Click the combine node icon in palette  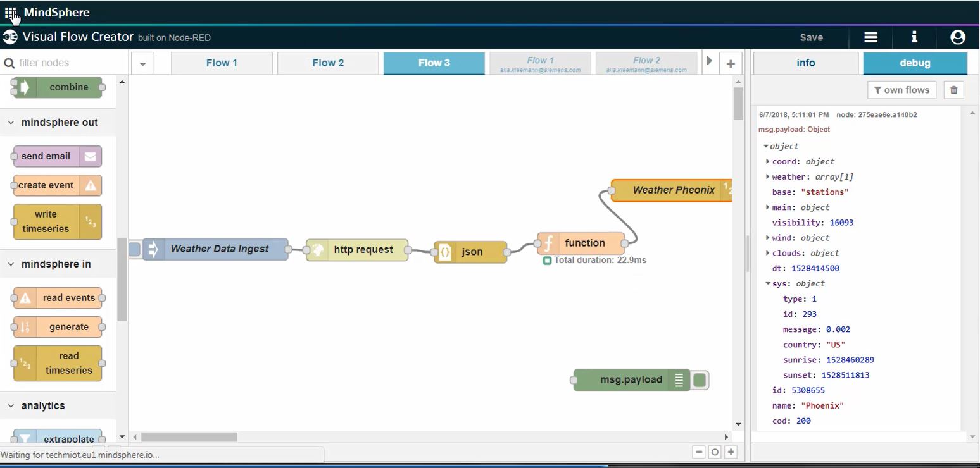(25, 87)
